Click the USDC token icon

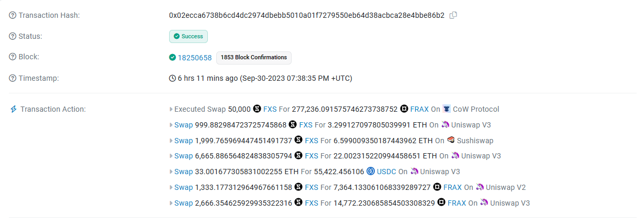[371, 171]
